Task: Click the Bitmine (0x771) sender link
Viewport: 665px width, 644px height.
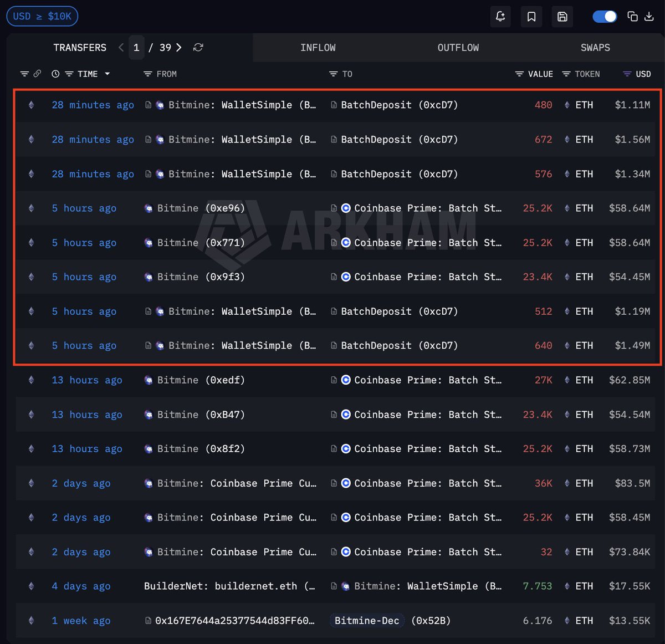Action: 201,242
